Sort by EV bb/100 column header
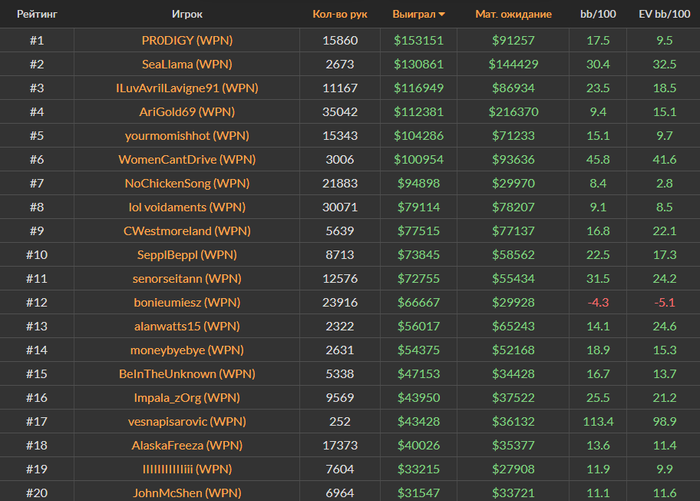This screenshot has height=501, width=700. click(x=664, y=14)
